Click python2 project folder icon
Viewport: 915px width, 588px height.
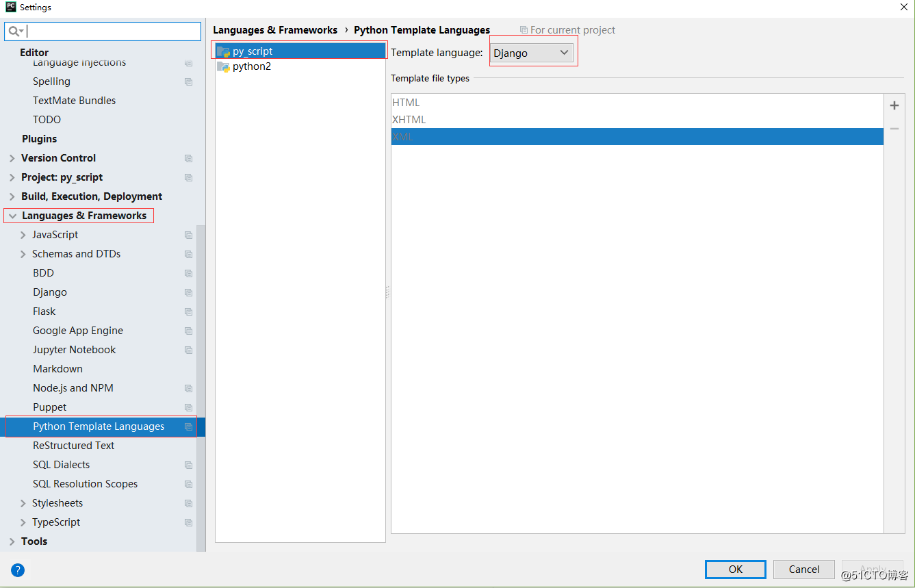(223, 66)
